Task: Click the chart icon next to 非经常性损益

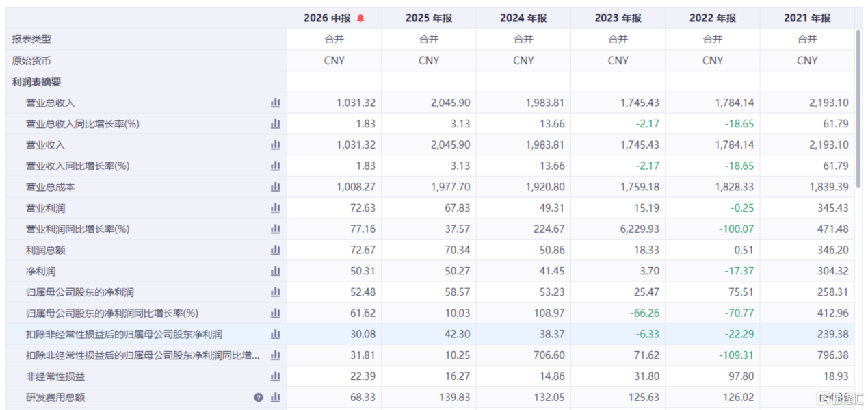Action: click(276, 376)
